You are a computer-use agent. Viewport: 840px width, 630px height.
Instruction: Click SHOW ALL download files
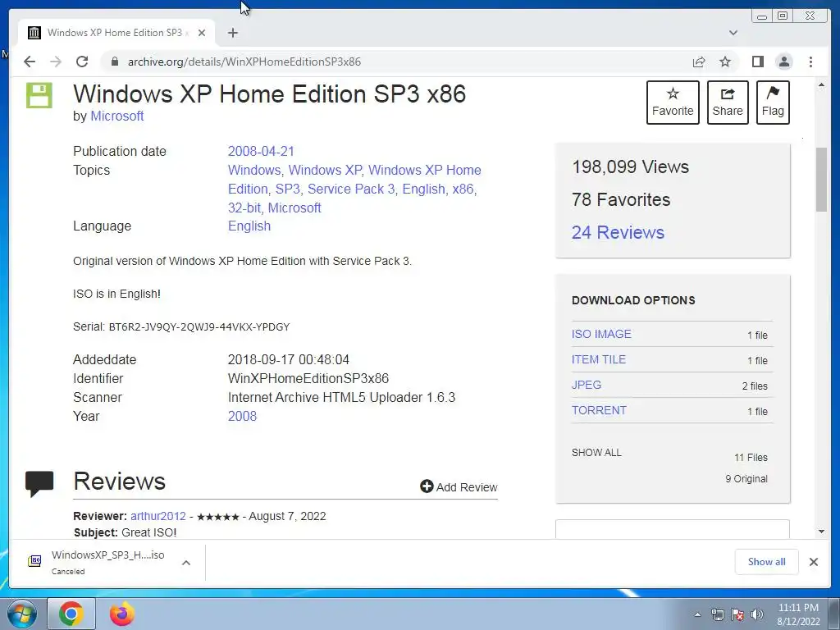pos(596,453)
